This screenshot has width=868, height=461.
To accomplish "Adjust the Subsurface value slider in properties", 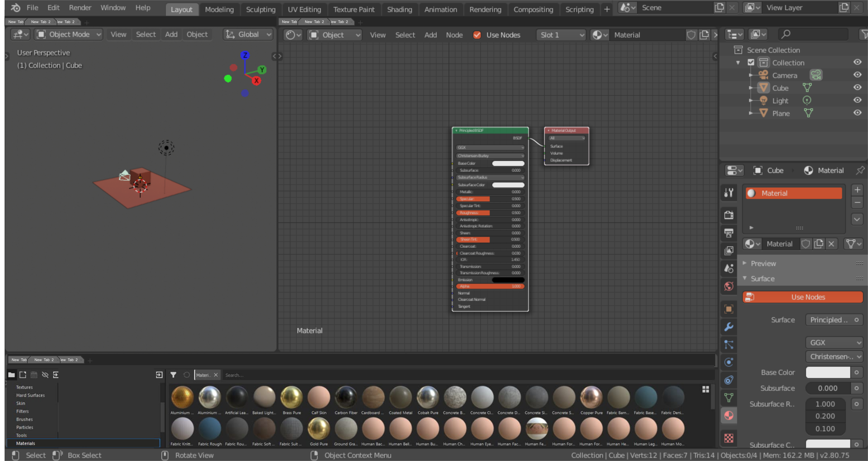I will (x=828, y=388).
